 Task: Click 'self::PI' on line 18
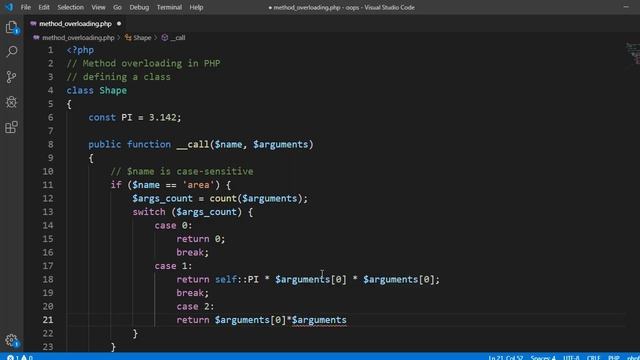(237, 280)
